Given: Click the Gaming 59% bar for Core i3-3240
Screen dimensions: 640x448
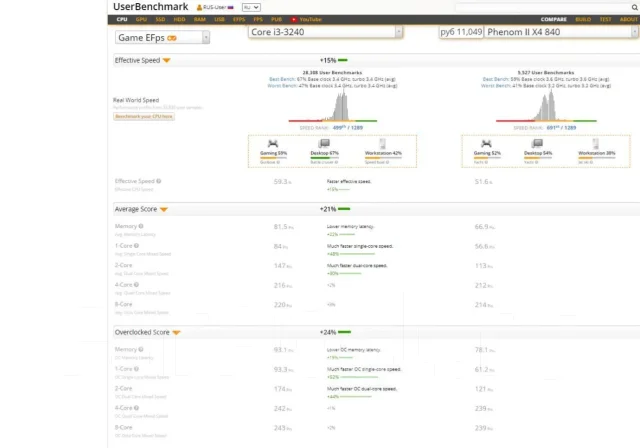Looking at the screenshot, I should tap(273, 157).
